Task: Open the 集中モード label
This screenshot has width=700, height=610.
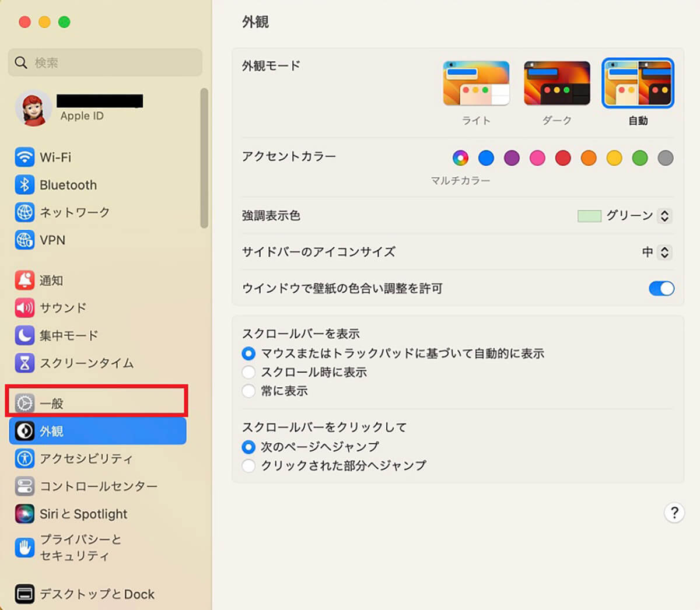Action: pos(69,335)
